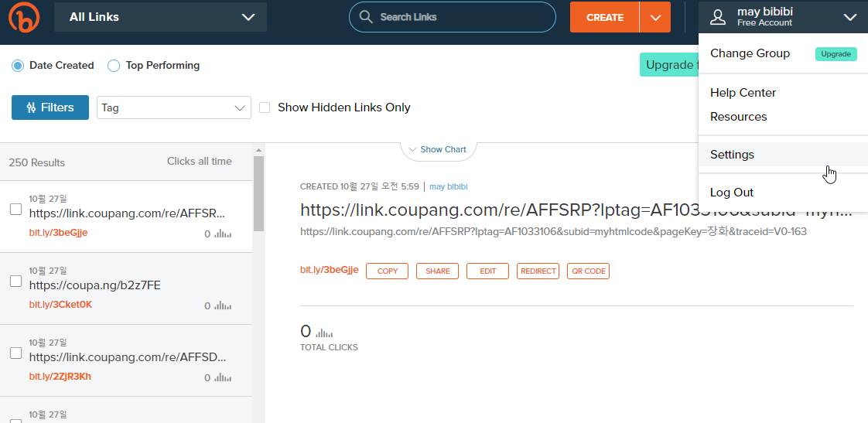Click the REDIRECT button
The height and width of the screenshot is (423, 868).
pyautogui.click(x=538, y=271)
